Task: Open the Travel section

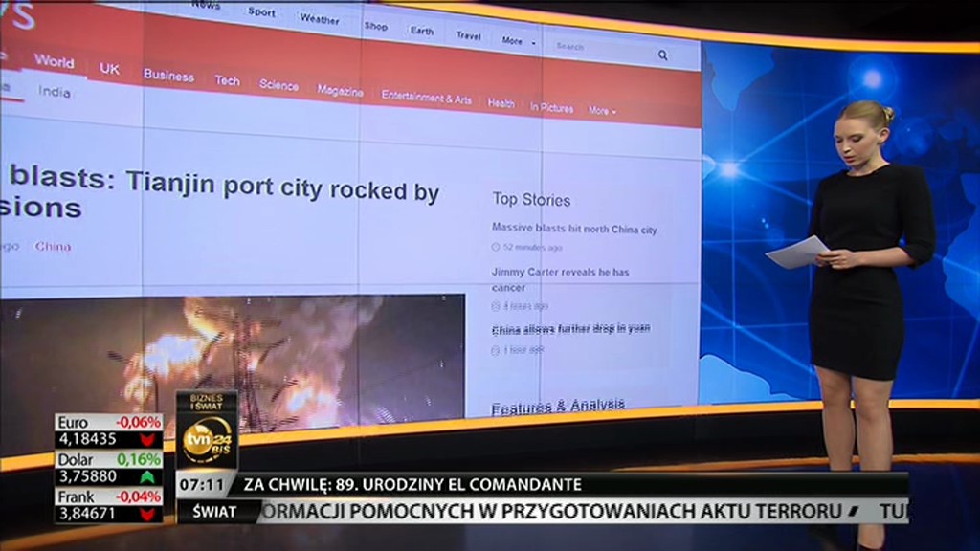Action: tap(468, 36)
